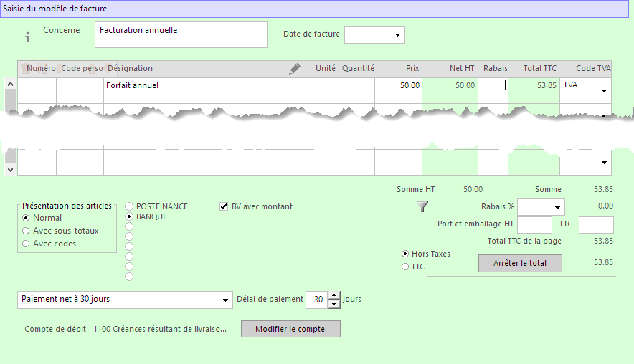
Task: Click the Rabais column header
Action: click(496, 68)
